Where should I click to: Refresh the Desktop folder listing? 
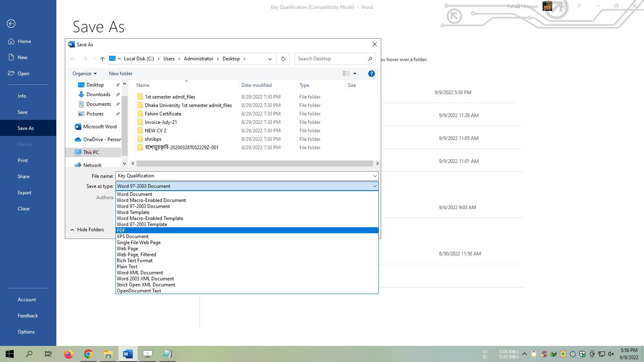click(x=283, y=59)
